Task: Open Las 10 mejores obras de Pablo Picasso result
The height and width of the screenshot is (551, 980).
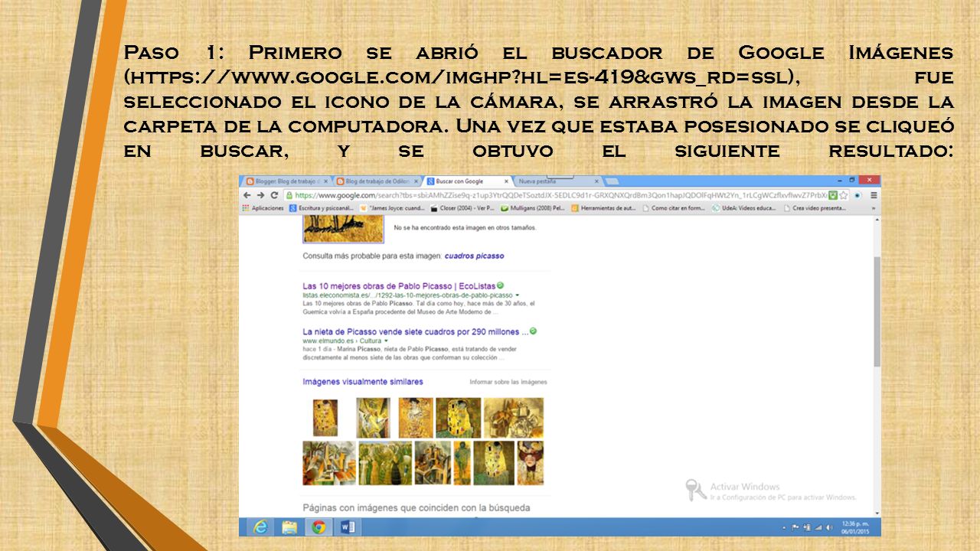Action: point(399,286)
